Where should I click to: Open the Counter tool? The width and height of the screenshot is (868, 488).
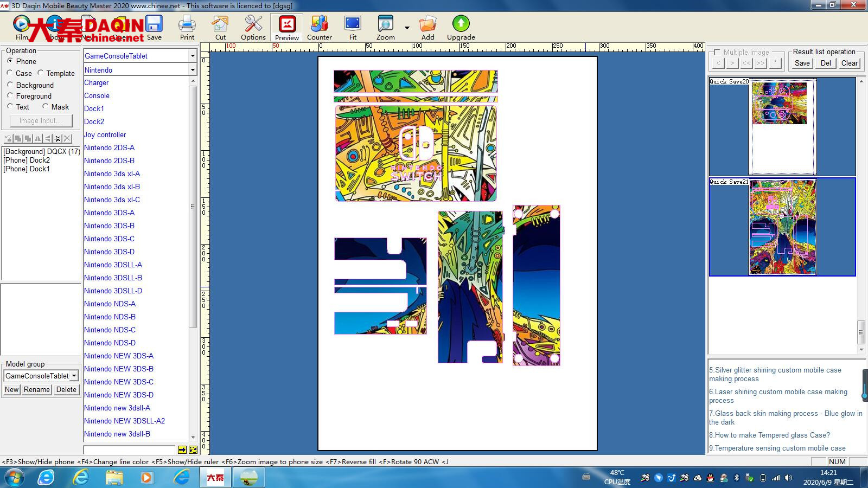(x=319, y=27)
